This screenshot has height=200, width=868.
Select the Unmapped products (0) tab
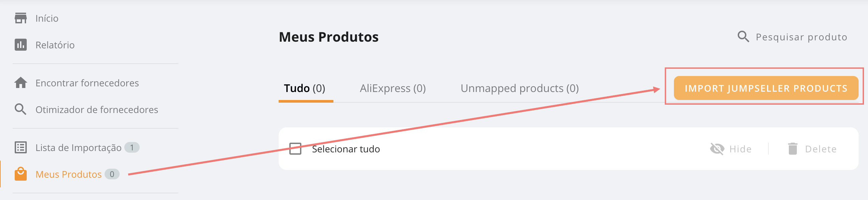coord(519,88)
